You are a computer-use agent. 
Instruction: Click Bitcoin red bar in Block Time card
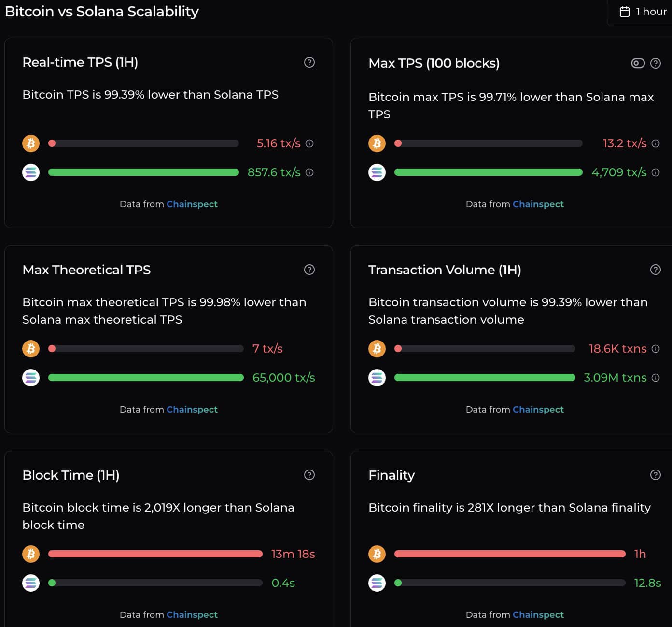pyautogui.click(x=155, y=554)
